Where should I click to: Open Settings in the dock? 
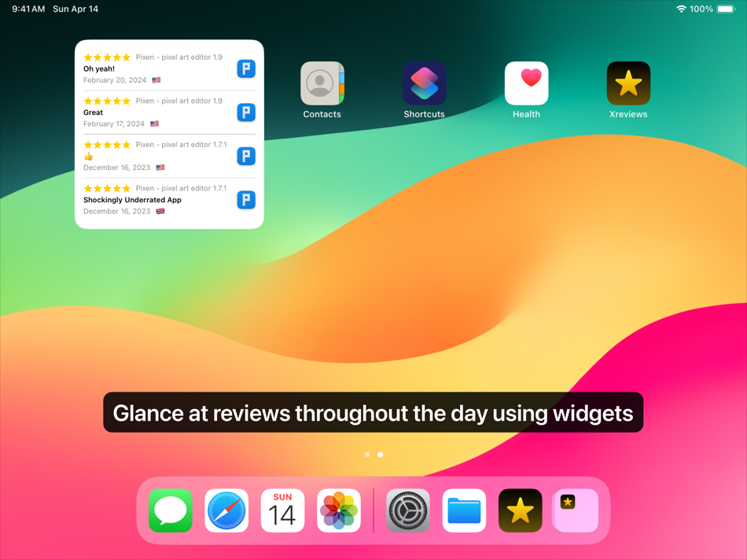pos(408,510)
